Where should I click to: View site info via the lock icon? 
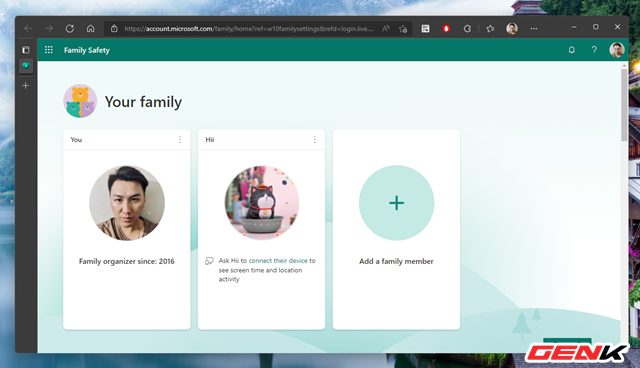pyautogui.click(x=114, y=29)
